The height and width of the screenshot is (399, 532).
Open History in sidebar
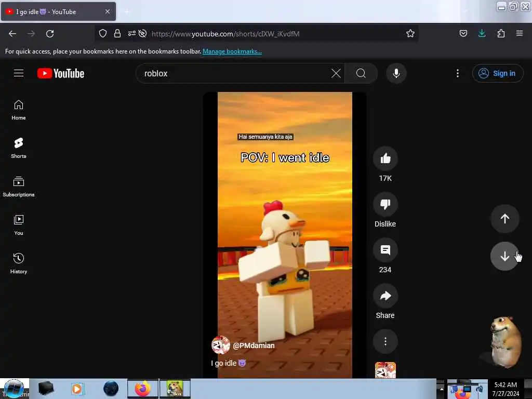19,263
